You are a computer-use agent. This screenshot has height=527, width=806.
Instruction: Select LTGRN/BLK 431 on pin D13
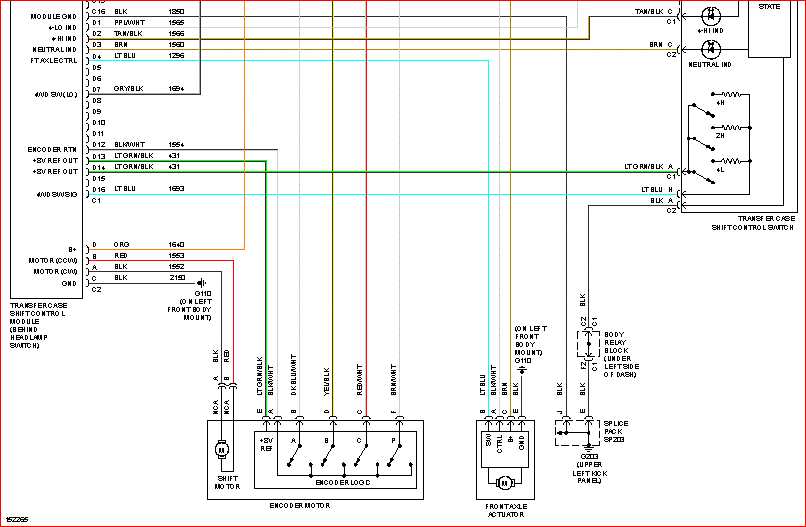(x=147, y=155)
